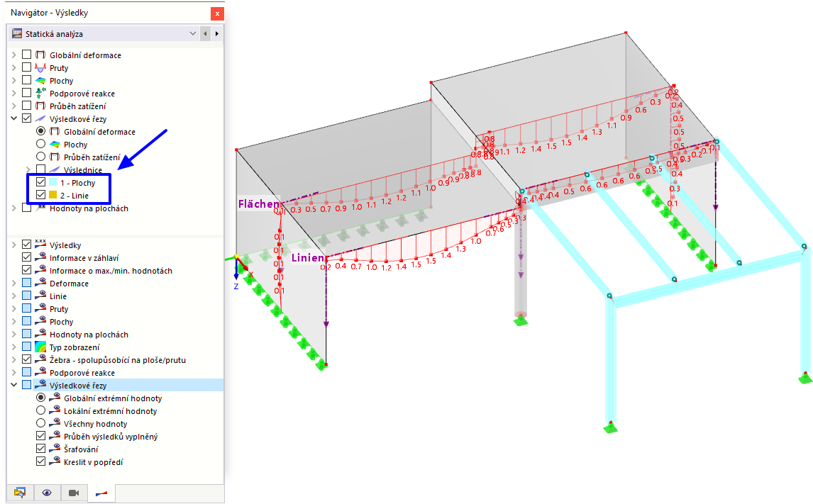Click the Lokální extrémní hodnoty icon
813x504 pixels.
pos(55,410)
